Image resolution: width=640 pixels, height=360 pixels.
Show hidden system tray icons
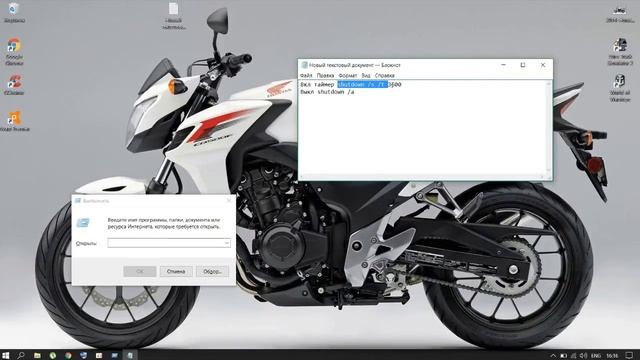click(x=553, y=356)
